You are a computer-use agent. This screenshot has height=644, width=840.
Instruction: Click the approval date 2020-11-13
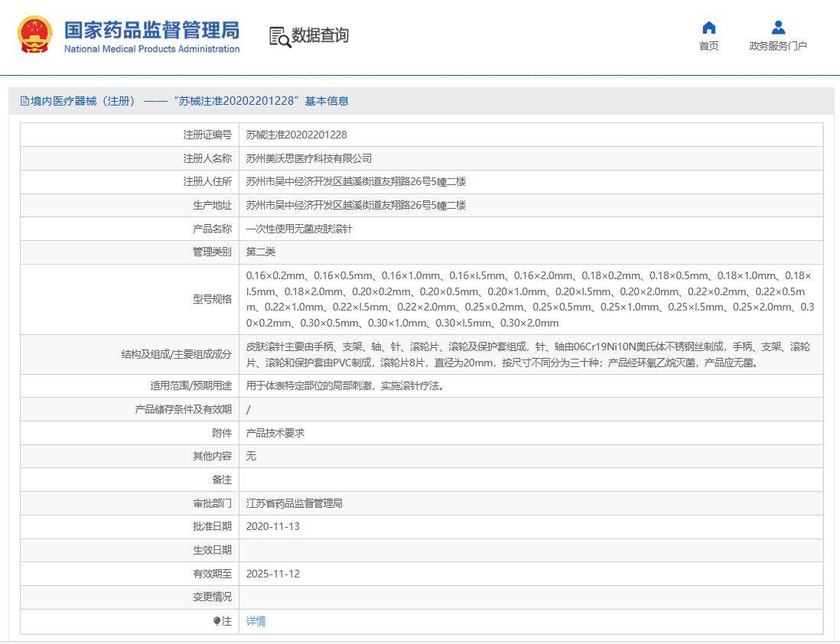pos(273,527)
